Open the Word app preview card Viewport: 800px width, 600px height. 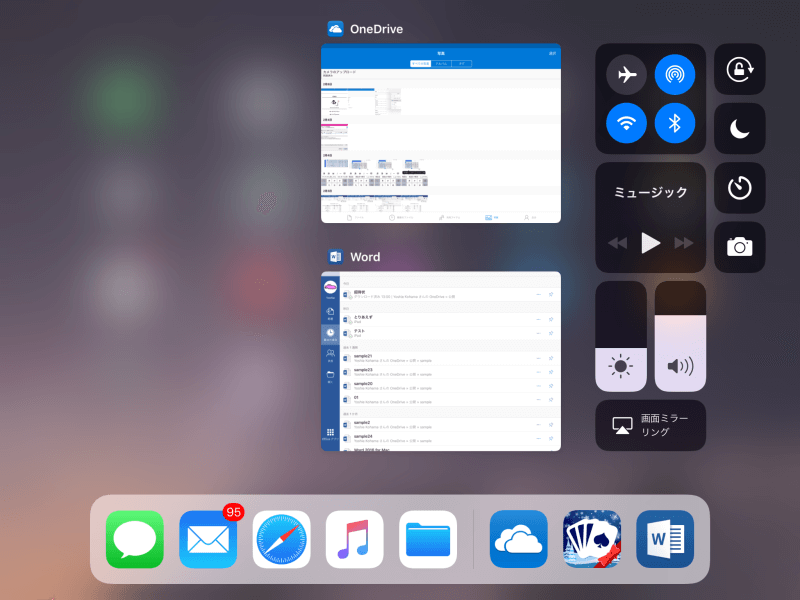[441, 361]
